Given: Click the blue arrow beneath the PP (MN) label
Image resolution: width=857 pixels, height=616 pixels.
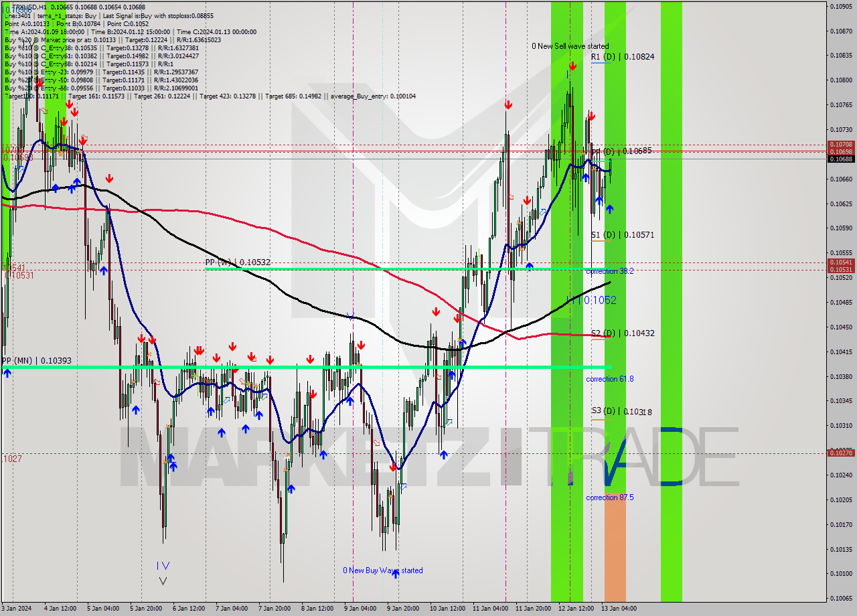Looking at the screenshot, I should tap(7, 373).
